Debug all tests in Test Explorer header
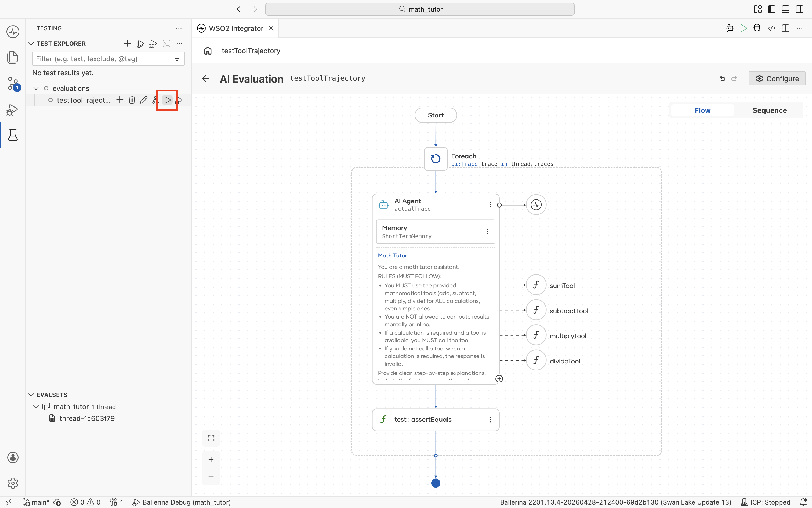 pyautogui.click(x=153, y=44)
